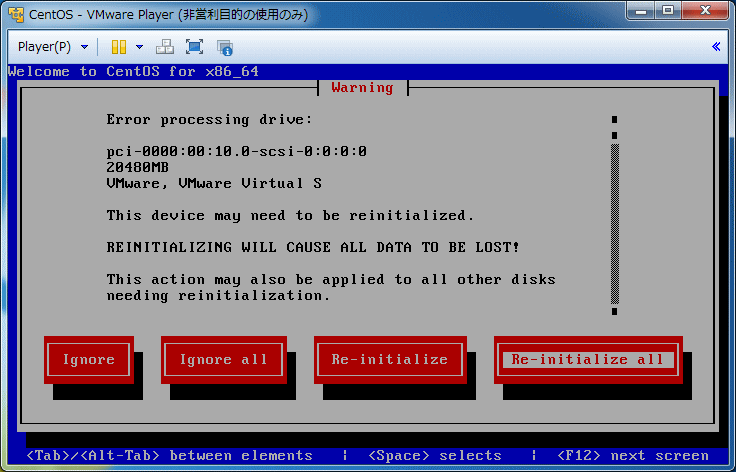Click the yellow pause virtual machine icon
Viewport: 736px width, 472px height.
(x=118, y=47)
